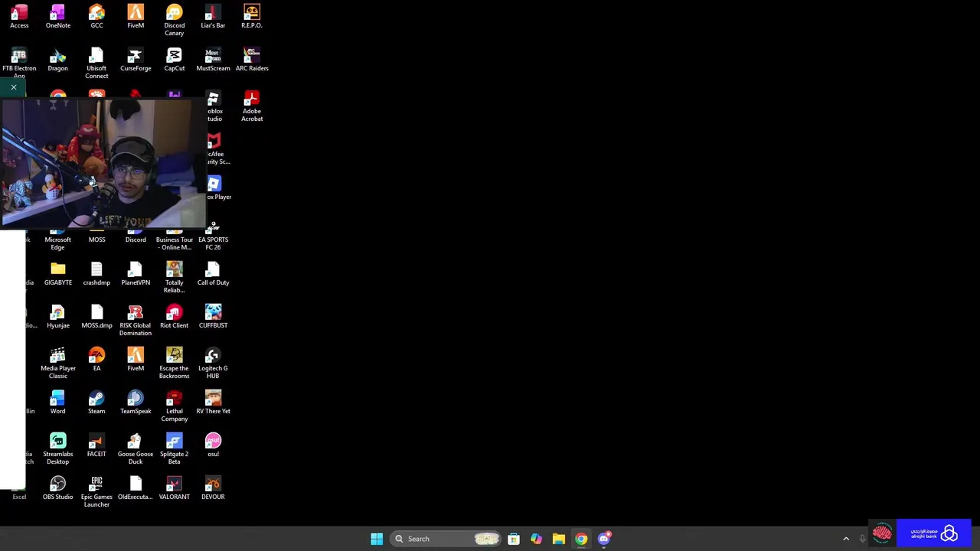Launch FACEIT desktop icon
The height and width of the screenshot is (551, 980).
(96, 445)
